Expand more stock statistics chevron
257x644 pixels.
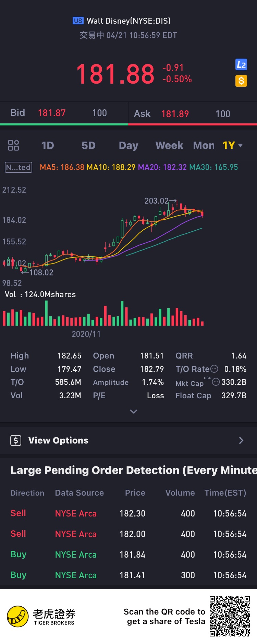click(134, 411)
